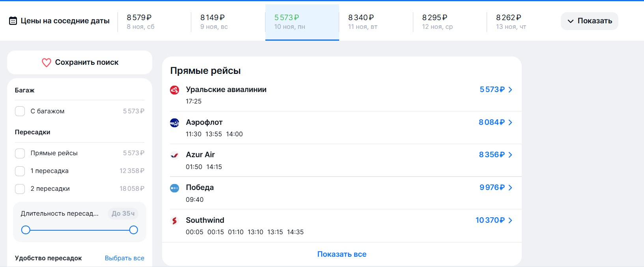Check the Прямые рейсы filter
This screenshot has height=267, width=644.
pyautogui.click(x=20, y=153)
